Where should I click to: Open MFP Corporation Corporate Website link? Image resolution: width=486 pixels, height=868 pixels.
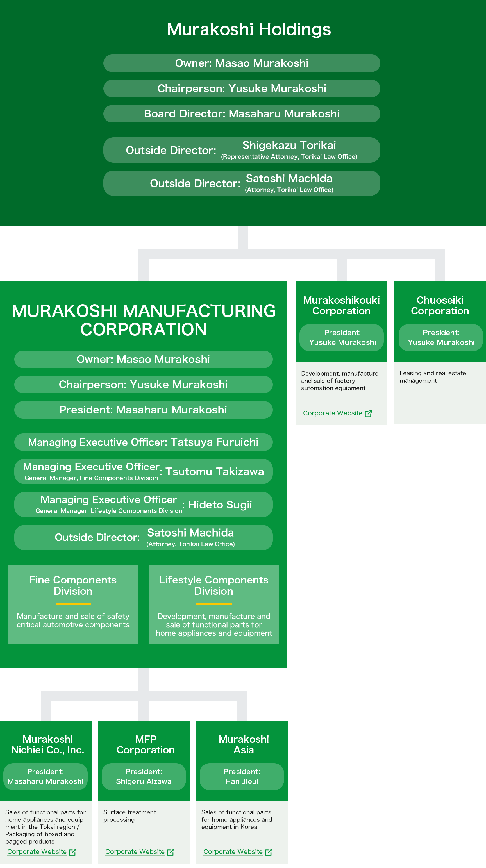tap(135, 851)
